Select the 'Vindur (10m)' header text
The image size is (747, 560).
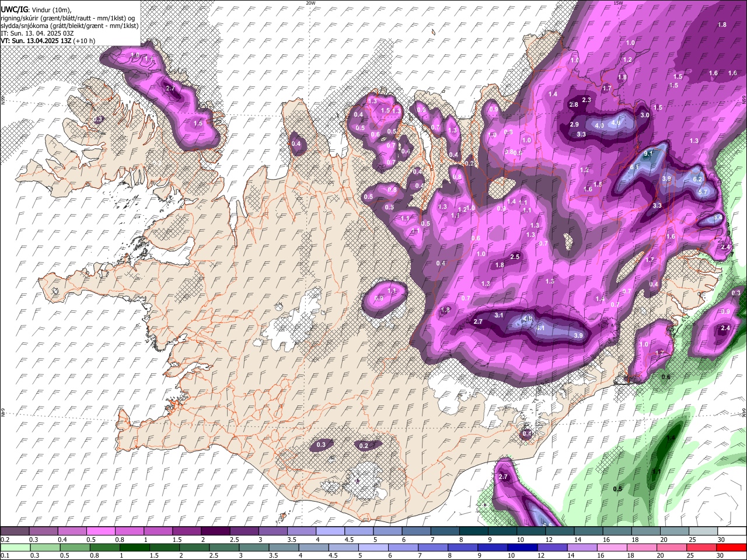tap(52, 10)
